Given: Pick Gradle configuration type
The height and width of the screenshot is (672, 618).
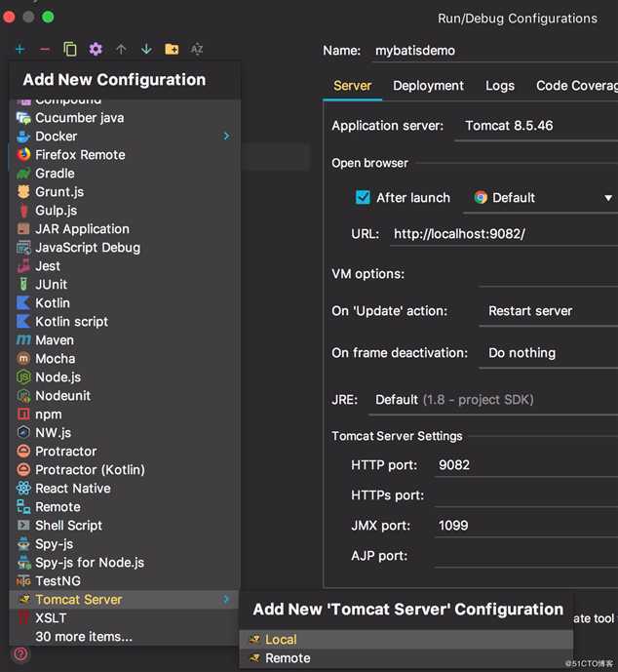Looking at the screenshot, I should click(124, 174).
